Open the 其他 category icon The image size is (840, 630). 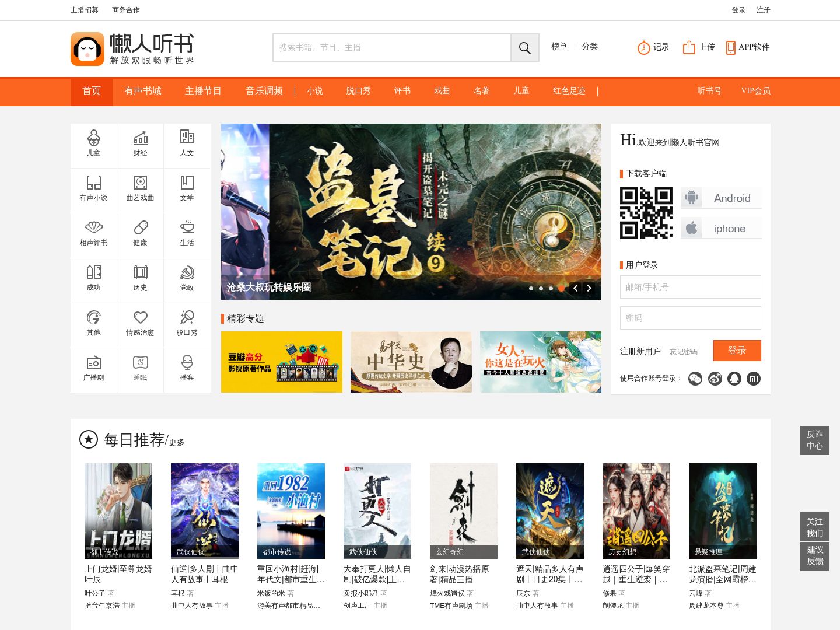93,317
